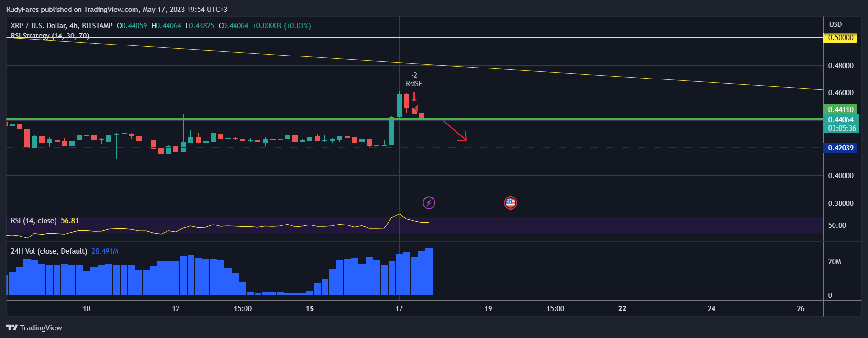
Task: Expand the RSI Strategy (14, 30, 70) legend
Action: click(x=50, y=36)
